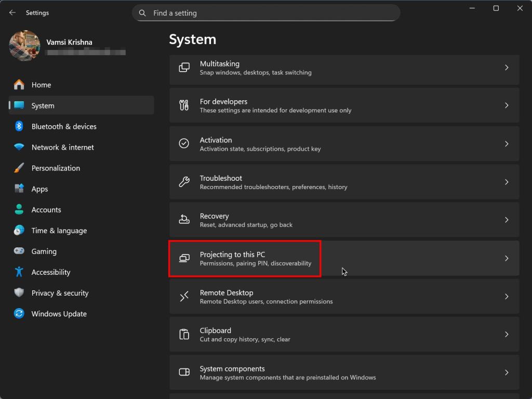The image size is (532, 399).
Task: Click the System label in sidebar
Action: pyautogui.click(x=43, y=105)
